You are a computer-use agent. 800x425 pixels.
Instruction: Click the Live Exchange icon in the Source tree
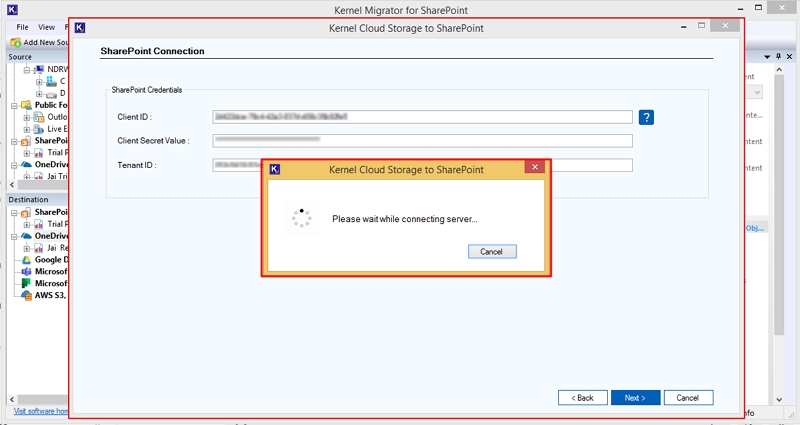pos(39,129)
